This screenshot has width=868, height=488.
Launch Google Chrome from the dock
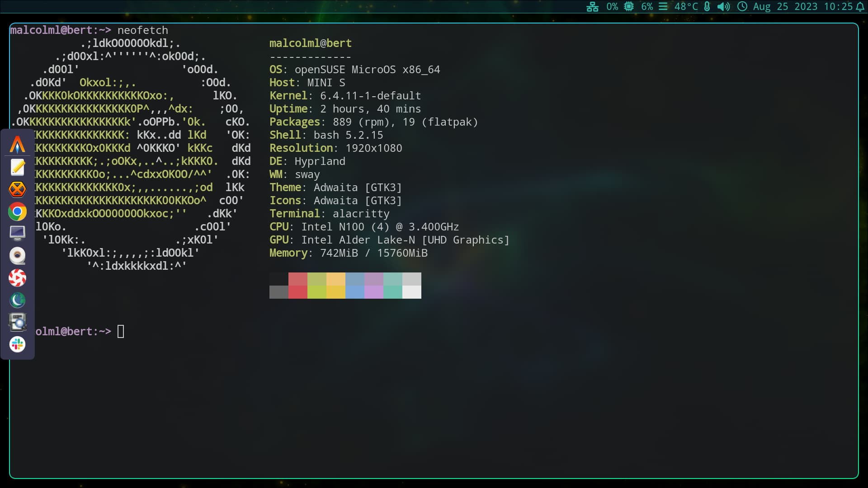(17, 211)
